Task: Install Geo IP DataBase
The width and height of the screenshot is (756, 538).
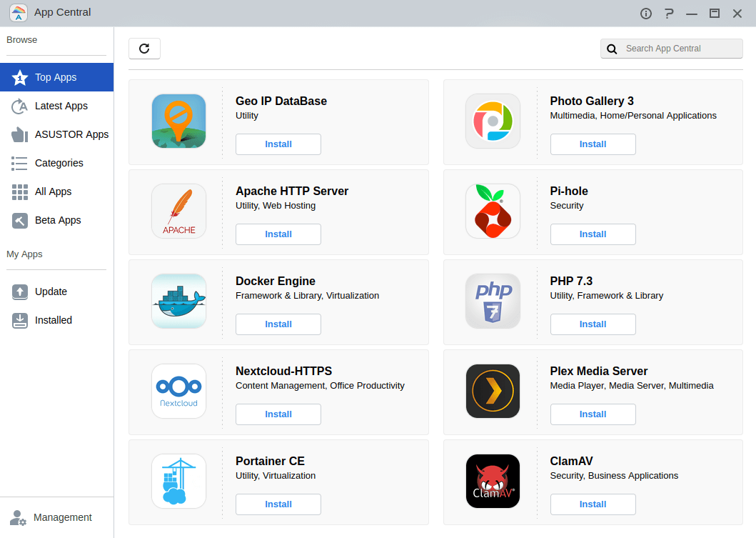Action: [278, 144]
